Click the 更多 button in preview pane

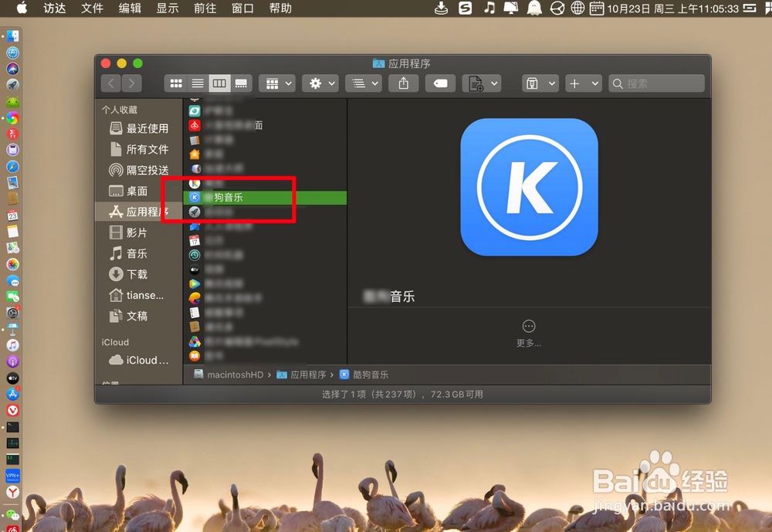tap(529, 333)
